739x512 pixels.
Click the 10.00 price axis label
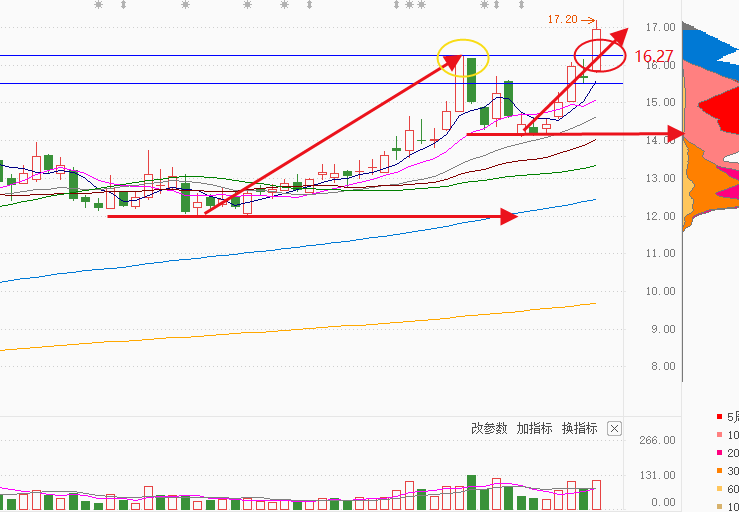[660, 291]
